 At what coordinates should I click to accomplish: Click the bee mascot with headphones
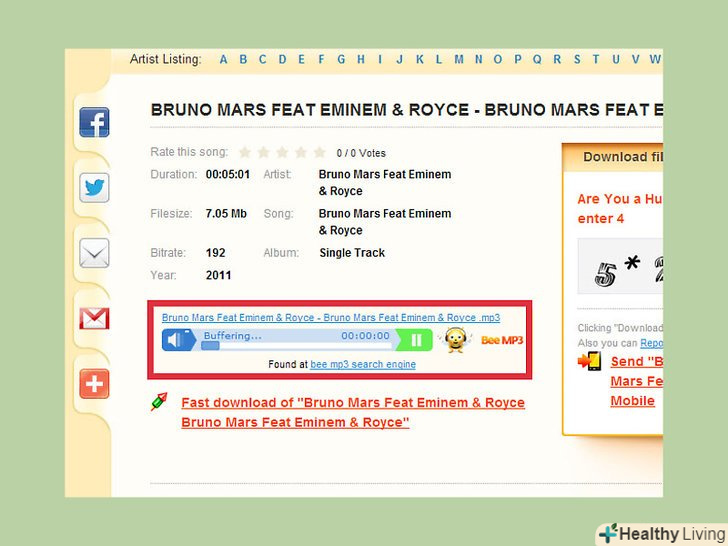[x=455, y=340]
